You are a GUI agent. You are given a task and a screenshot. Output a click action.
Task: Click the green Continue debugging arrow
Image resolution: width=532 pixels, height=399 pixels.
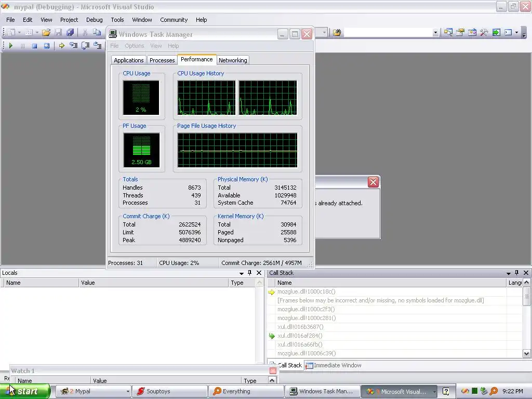tap(10, 46)
